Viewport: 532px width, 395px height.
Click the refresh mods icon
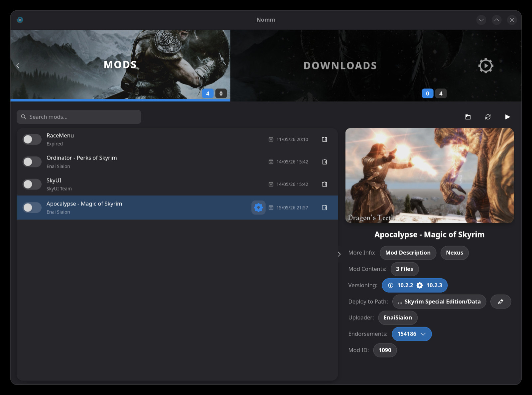pyautogui.click(x=488, y=117)
